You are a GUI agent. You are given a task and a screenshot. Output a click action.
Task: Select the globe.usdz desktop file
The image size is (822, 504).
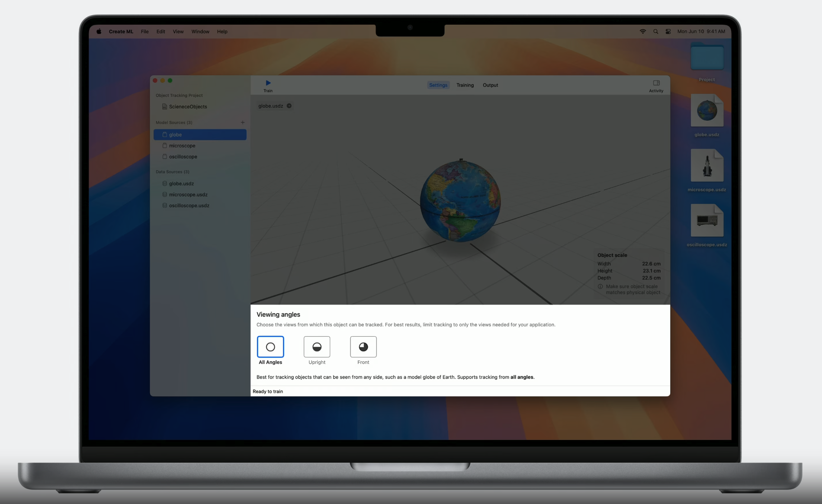click(x=707, y=111)
